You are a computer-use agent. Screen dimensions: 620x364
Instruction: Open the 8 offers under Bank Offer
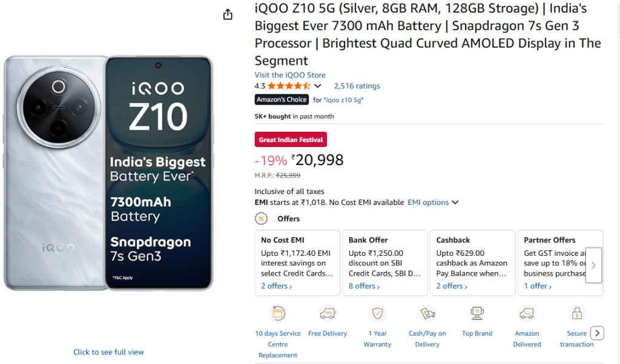click(x=363, y=285)
